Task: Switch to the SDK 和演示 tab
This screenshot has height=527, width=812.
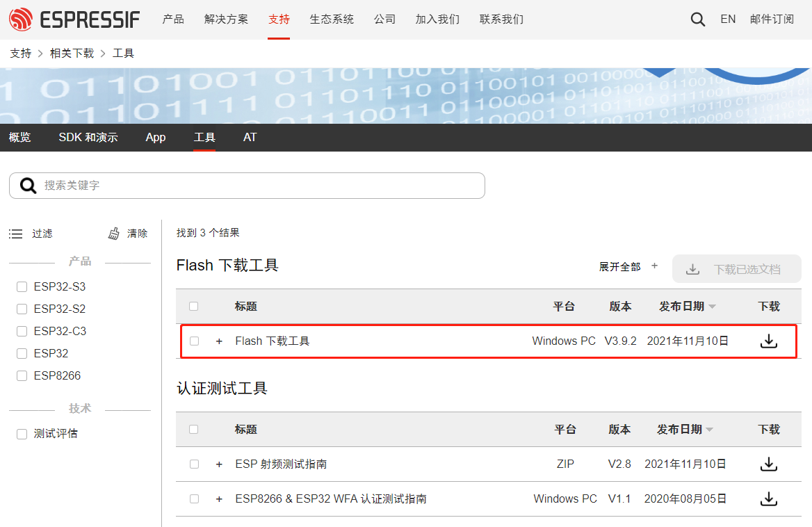Action: click(x=88, y=137)
